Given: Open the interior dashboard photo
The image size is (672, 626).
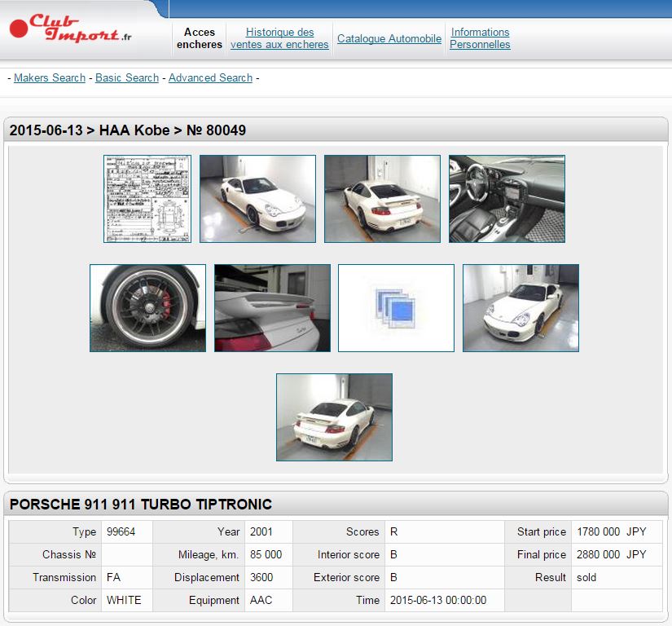Looking at the screenshot, I should coord(507,199).
